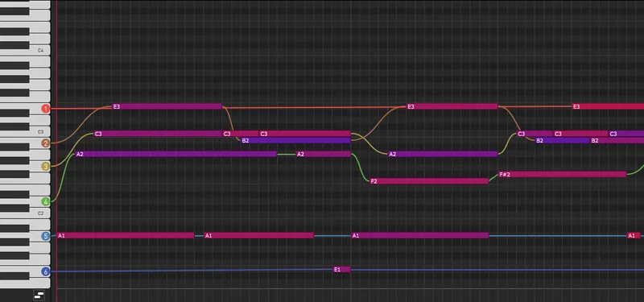Select the dark blue string 6 marker

coord(46,271)
